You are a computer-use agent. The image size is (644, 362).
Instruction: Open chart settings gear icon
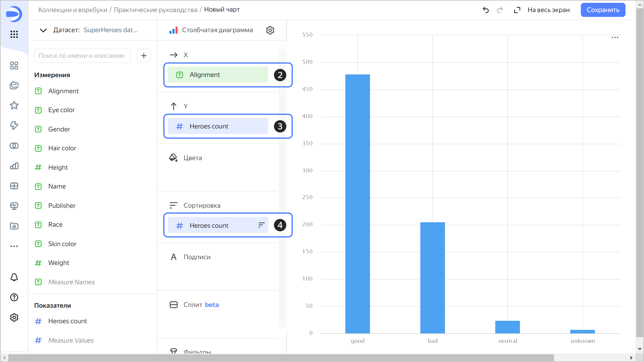270,30
